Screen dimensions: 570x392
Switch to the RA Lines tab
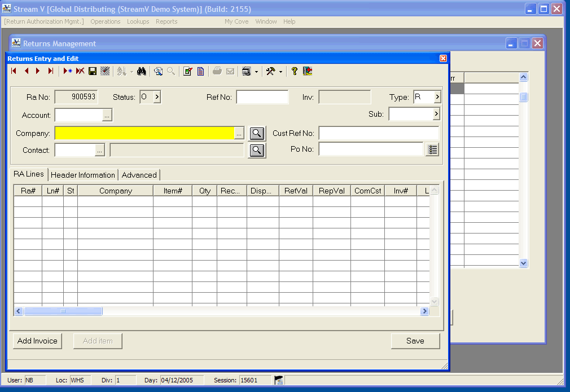coord(29,174)
